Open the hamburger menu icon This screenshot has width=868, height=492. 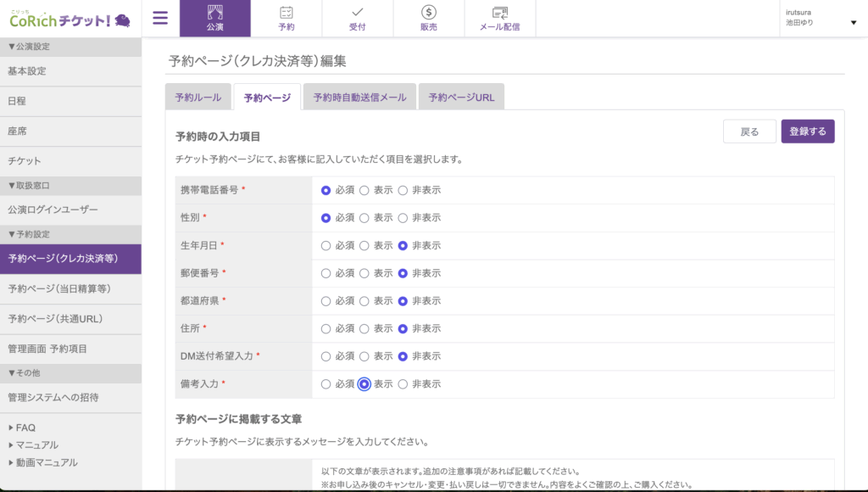[x=160, y=18]
